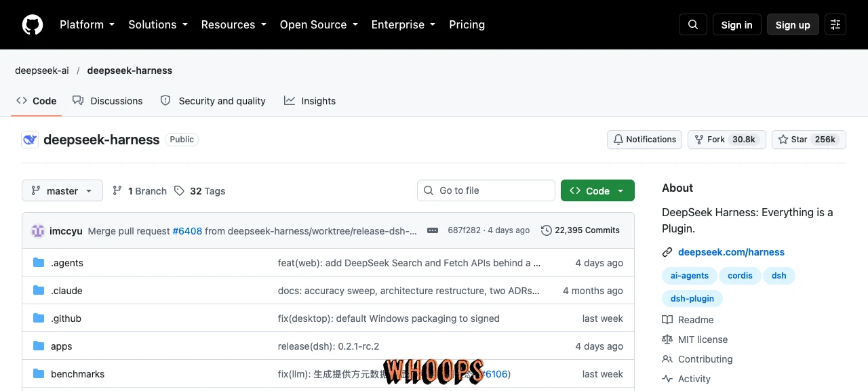This screenshot has height=391, width=868.
Task: Expand commit message ellipsis button
Action: [x=433, y=230]
